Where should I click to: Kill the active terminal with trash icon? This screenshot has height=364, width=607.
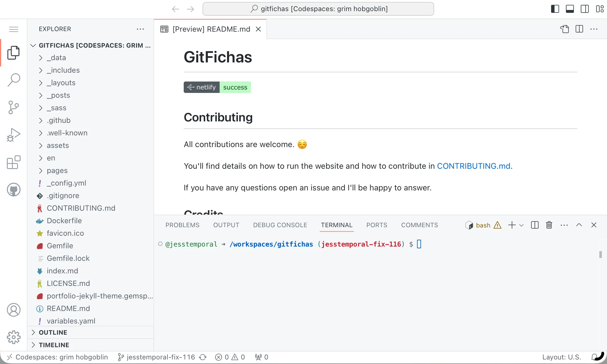click(549, 225)
